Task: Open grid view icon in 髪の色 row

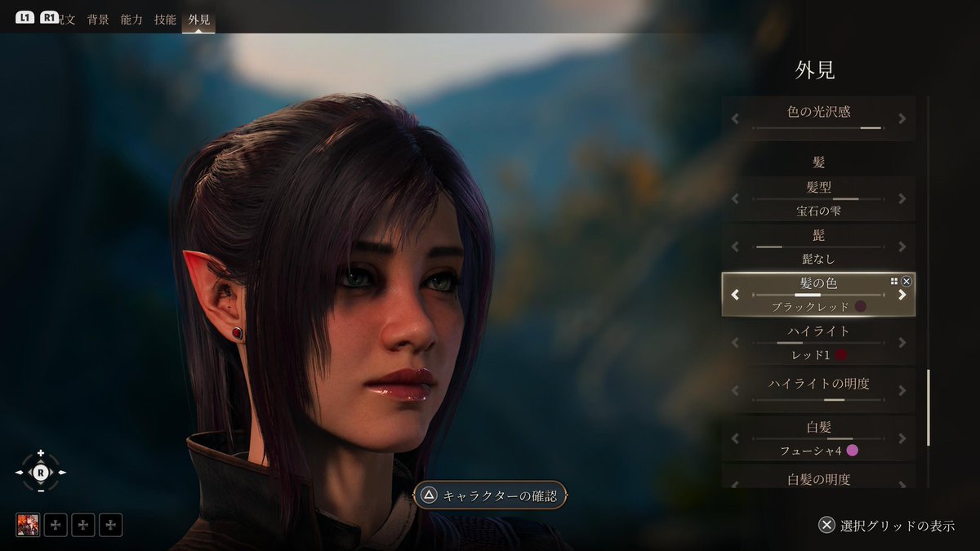Action: coord(894,281)
